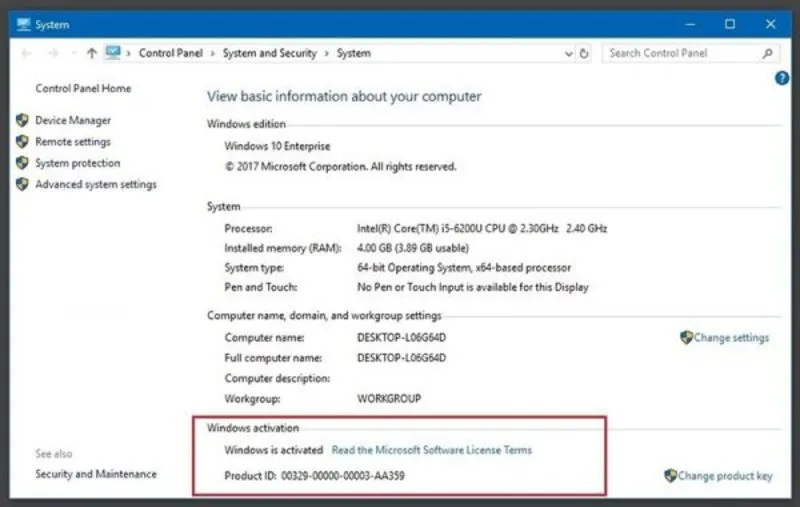
Task: Maximize the System window
Action: click(x=730, y=24)
